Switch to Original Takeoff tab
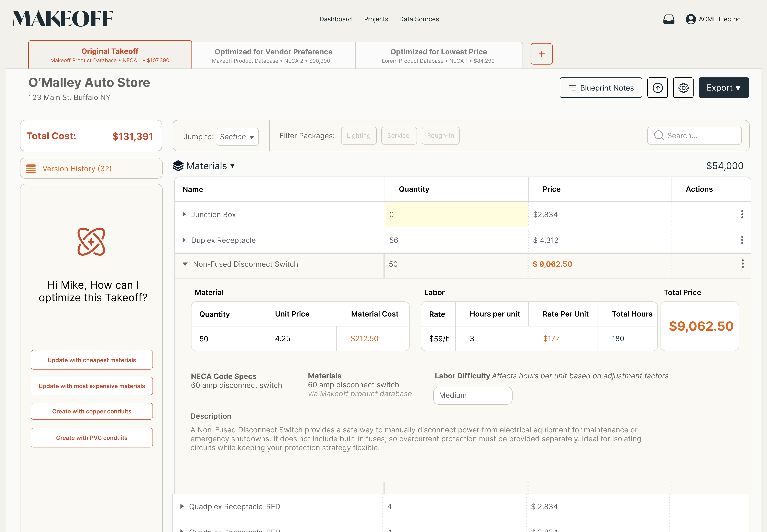 coord(110,55)
